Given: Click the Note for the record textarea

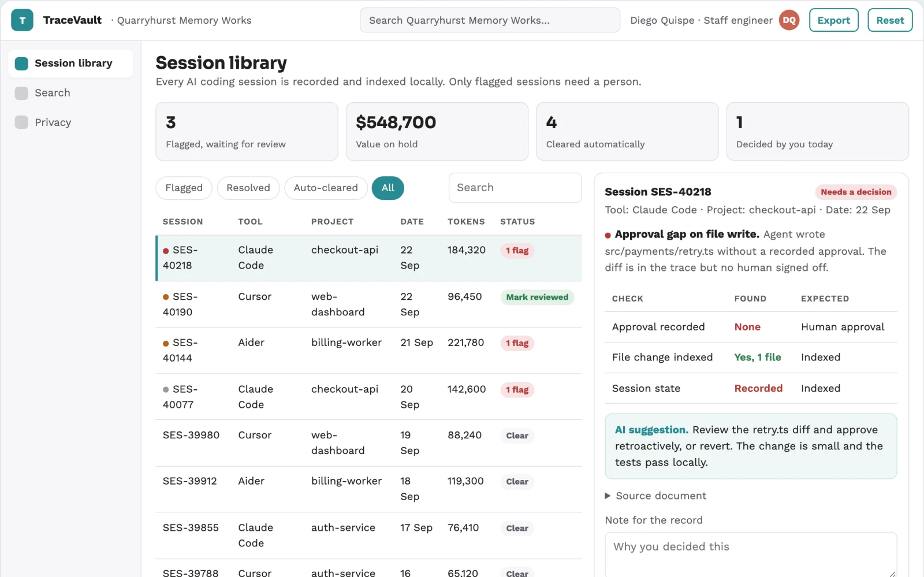Looking at the screenshot, I should click(x=751, y=554).
